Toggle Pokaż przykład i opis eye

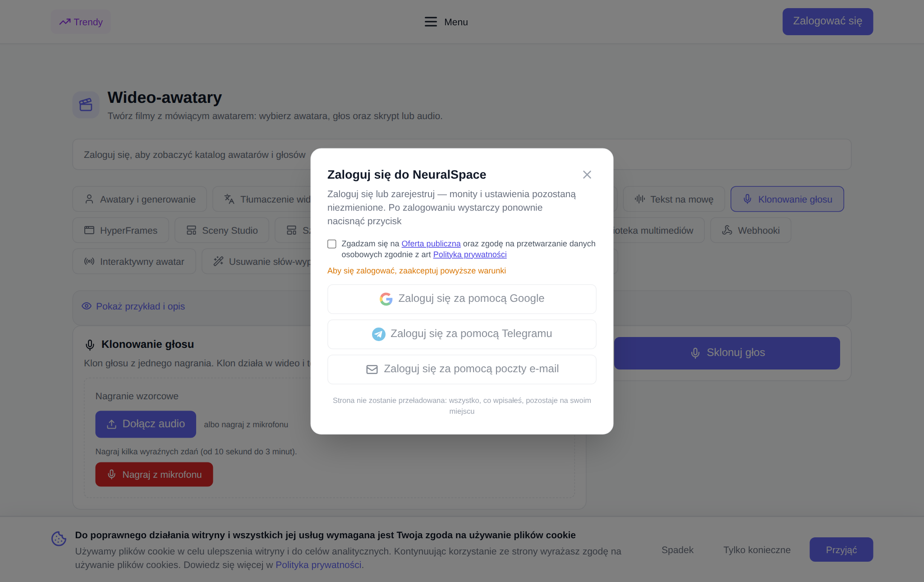click(87, 306)
